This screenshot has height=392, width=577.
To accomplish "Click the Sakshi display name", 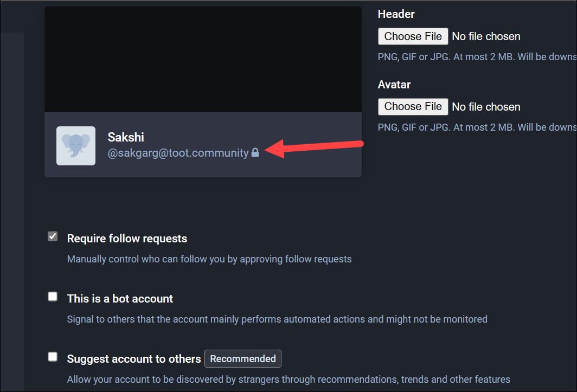I will coord(126,137).
